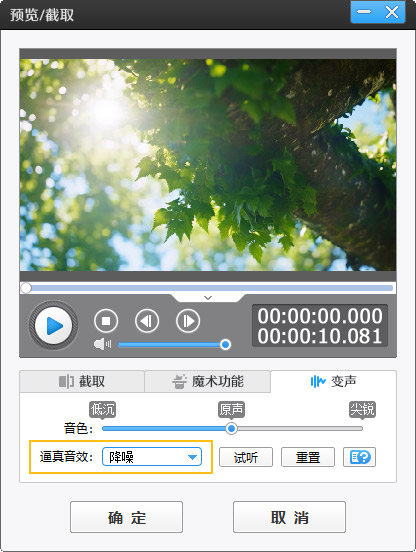The width and height of the screenshot is (416, 552).
Task: Step back one frame
Action: (147, 321)
